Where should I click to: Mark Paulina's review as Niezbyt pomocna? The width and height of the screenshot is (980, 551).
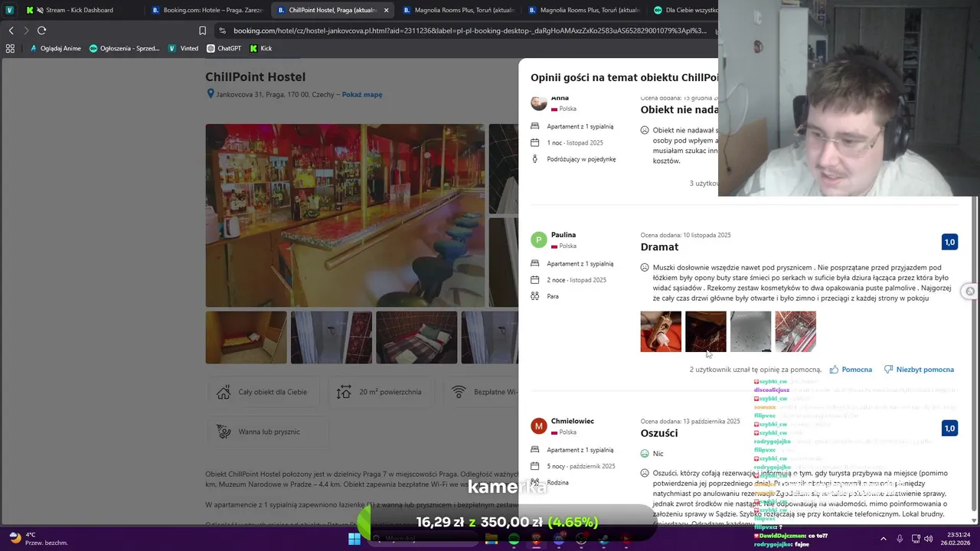(x=919, y=370)
